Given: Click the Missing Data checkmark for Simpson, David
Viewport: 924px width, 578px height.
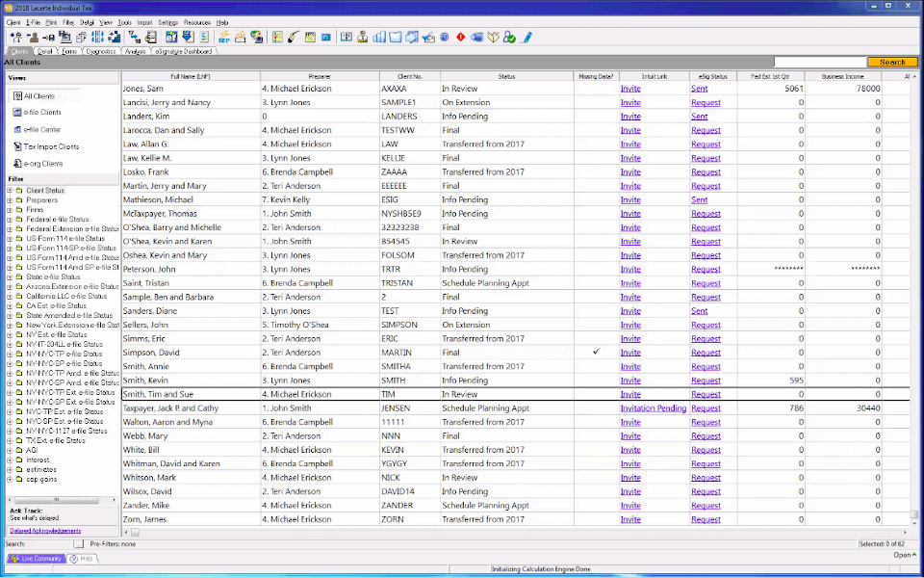Looking at the screenshot, I should click(597, 352).
